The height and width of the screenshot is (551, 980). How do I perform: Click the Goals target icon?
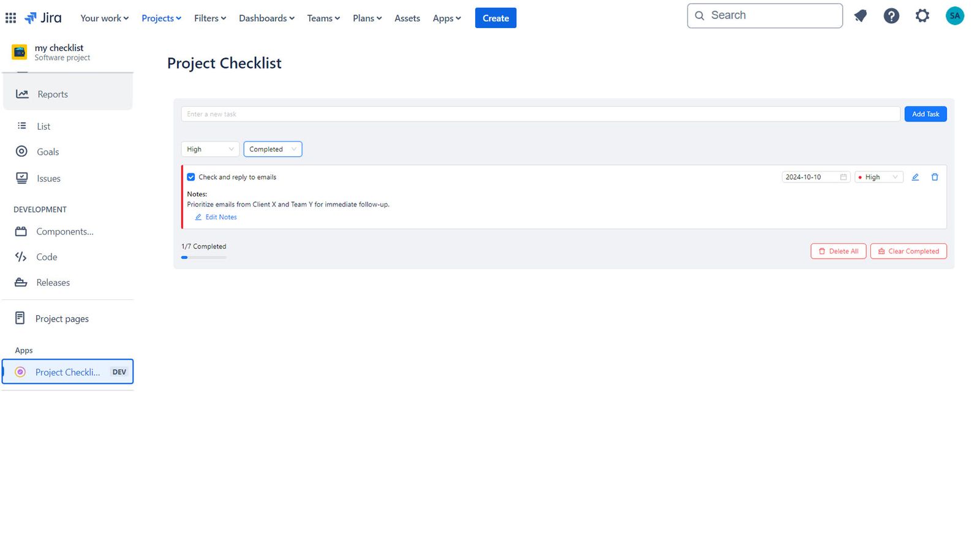[x=21, y=151]
